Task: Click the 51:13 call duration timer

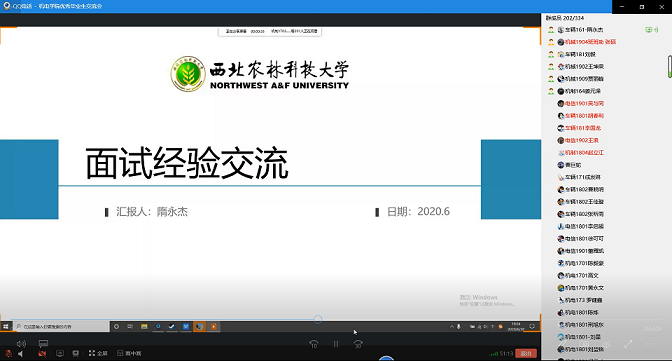Action: coord(507,354)
